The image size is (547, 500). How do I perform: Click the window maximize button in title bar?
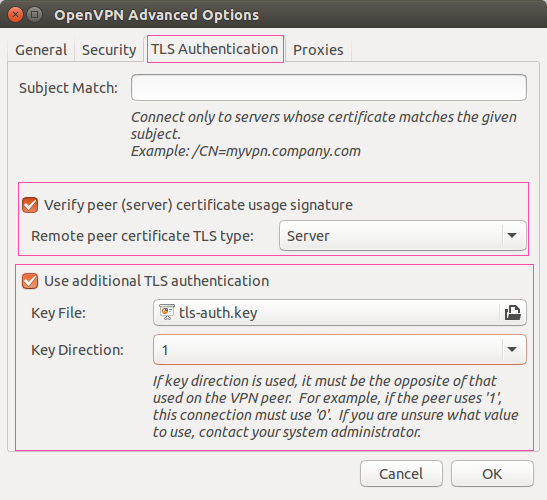[34, 15]
